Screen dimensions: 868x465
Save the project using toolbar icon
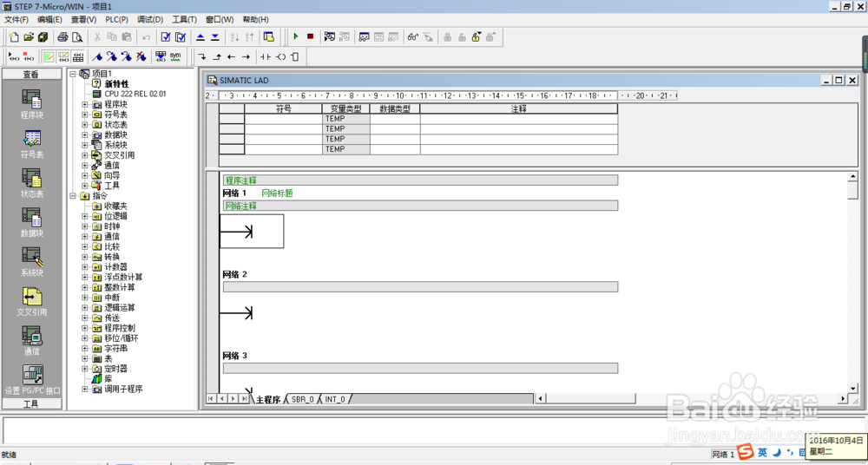coord(43,37)
